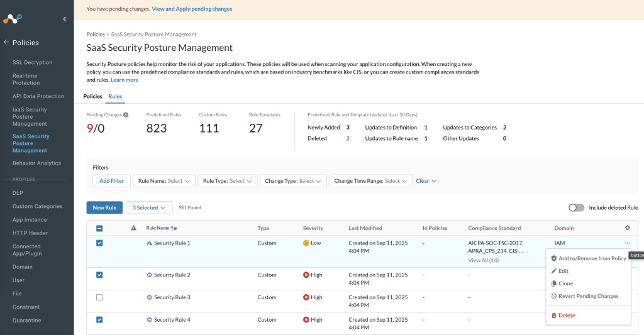The image size is (644, 335).
Task: Click the revert icon for Pending Changes
Action: click(x=553, y=296)
